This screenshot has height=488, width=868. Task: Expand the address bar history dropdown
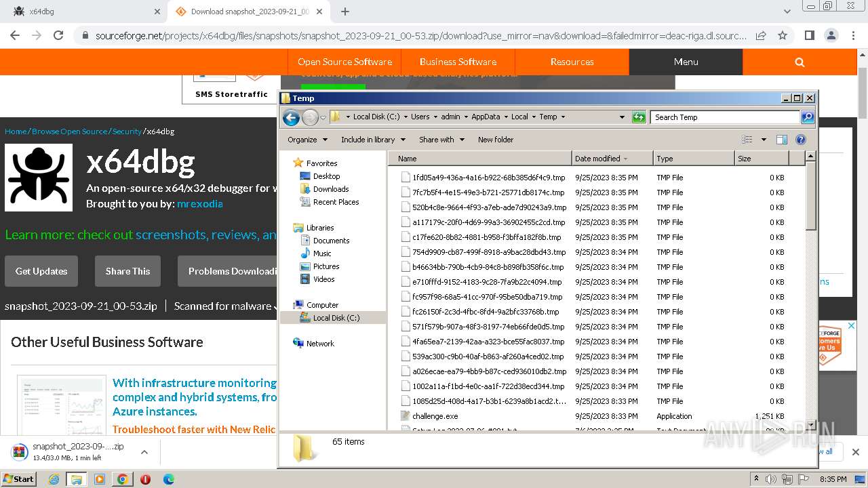coord(622,117)
